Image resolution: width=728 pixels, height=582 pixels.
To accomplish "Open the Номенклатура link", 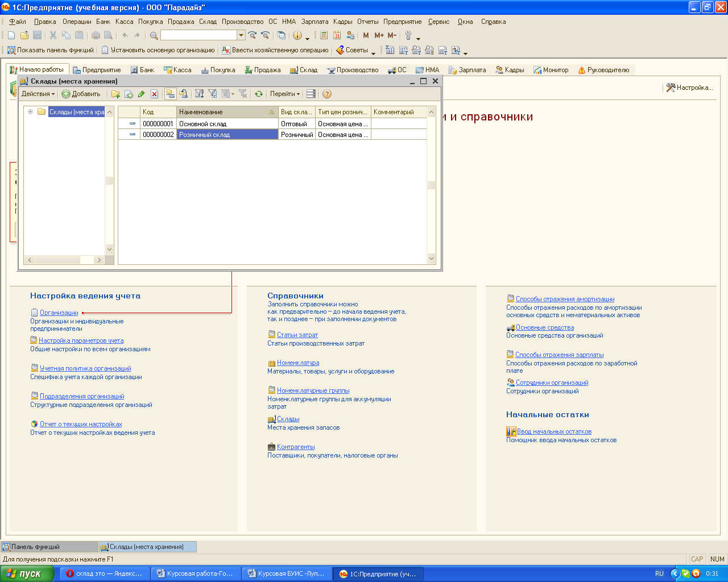I will pos(298,363).
